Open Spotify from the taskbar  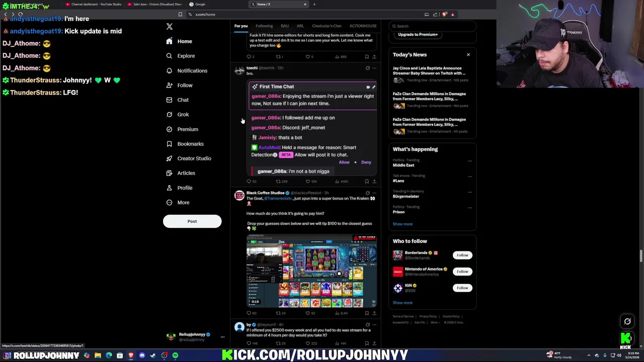click(175, 355)
